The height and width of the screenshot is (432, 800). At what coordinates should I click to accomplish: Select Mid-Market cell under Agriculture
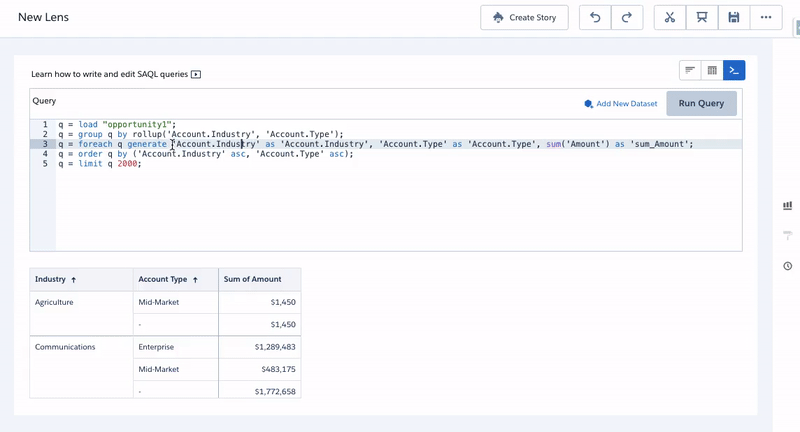[x=176, y=302]
